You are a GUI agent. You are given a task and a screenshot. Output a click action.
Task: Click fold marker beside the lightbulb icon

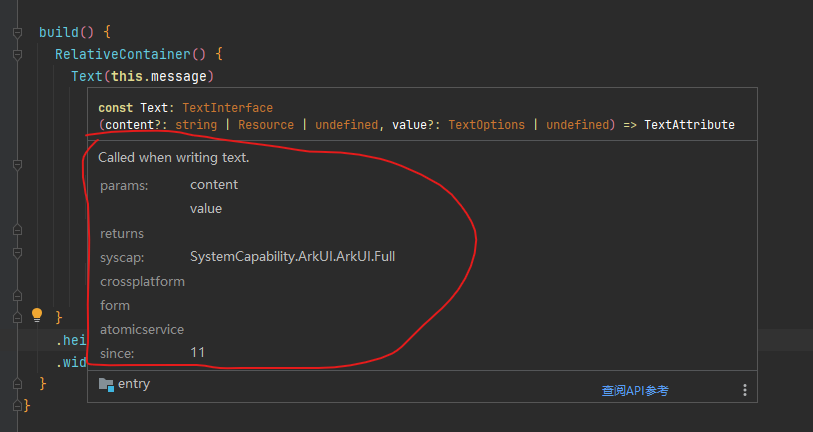pyautogui.click(x=17, y=317)
